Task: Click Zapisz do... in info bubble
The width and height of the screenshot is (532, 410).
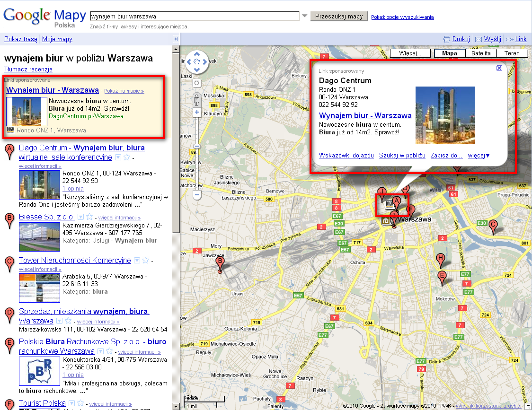Action: tap(446, 155)
